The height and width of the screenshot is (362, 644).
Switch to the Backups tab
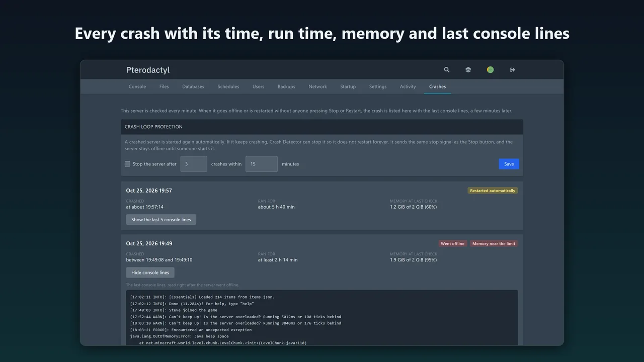pos(286,86)
